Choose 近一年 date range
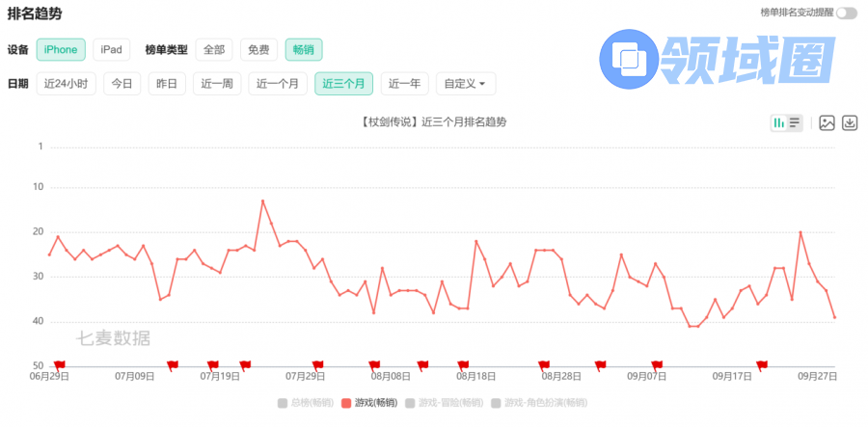Screen dimensions: 868x427 click(404, 84)
